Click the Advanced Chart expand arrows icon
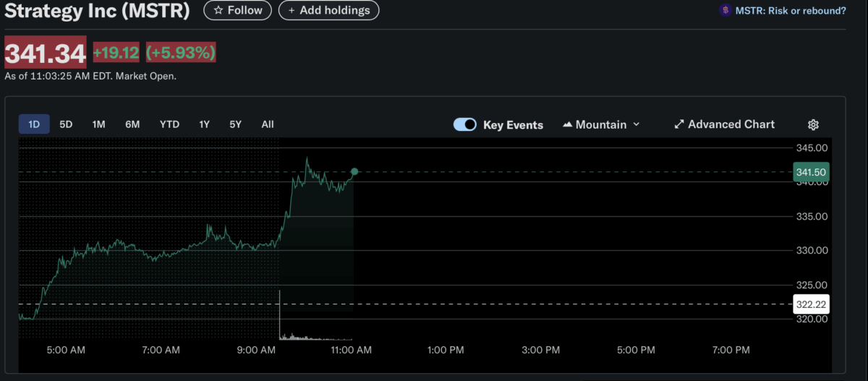This screenshot has width=868, height=381. point(678,124)
